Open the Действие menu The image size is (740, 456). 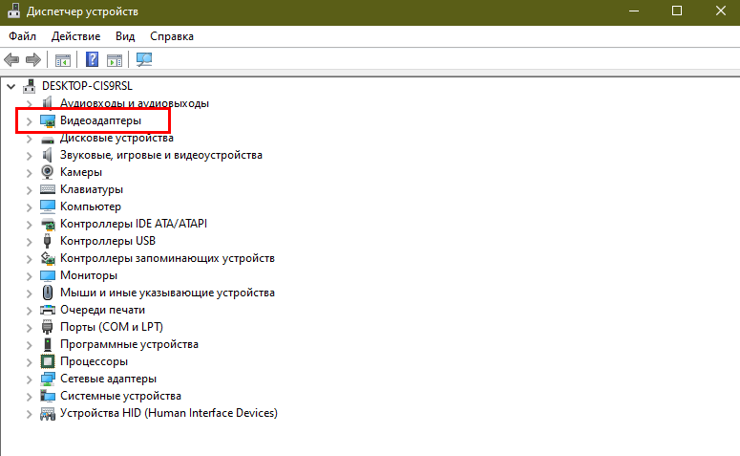(x=76, y=36)
